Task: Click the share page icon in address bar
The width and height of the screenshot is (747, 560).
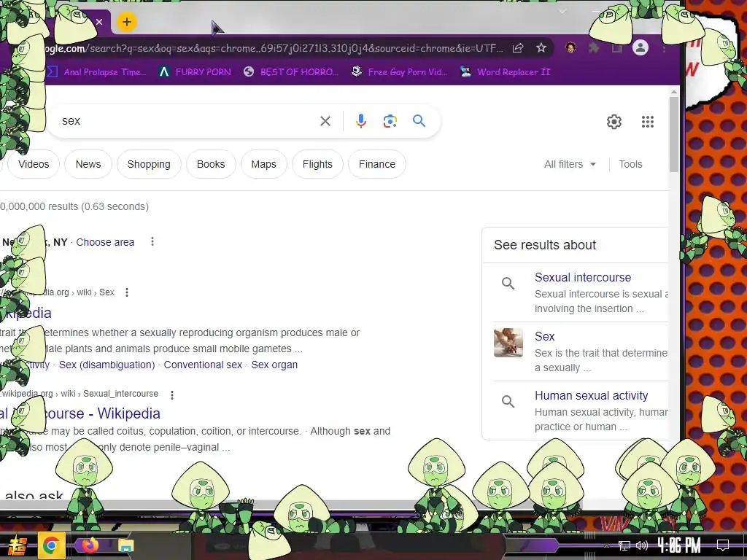Action: tap(518, 47)
